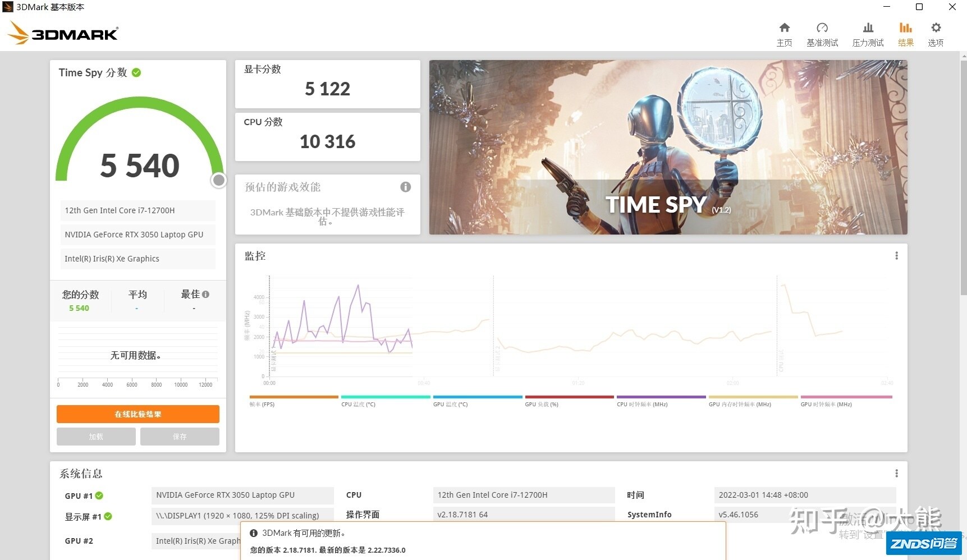This screenshot has height=560, width=967.
Task: Click the CPU 分数 10 316 card
Action: 327,137
